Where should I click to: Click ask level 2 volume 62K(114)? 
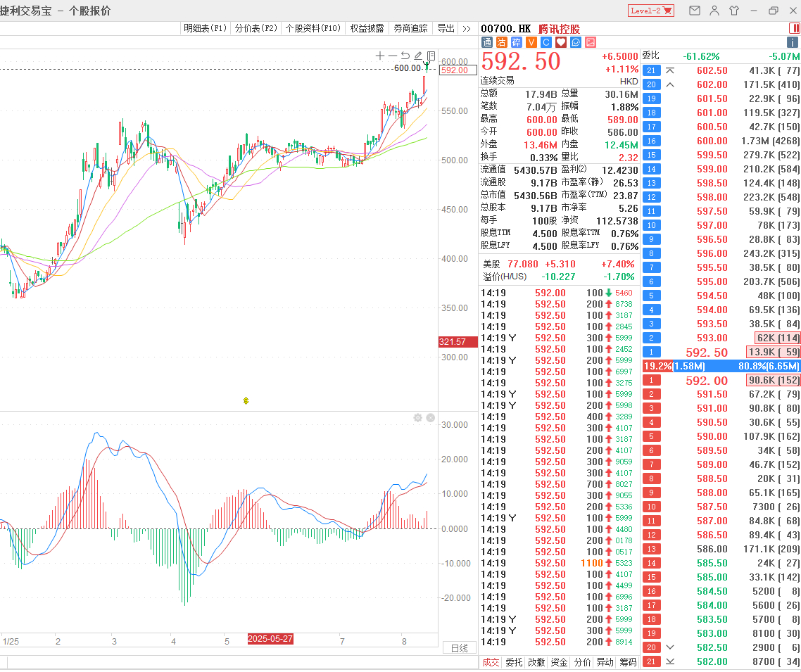coord(777,338)
